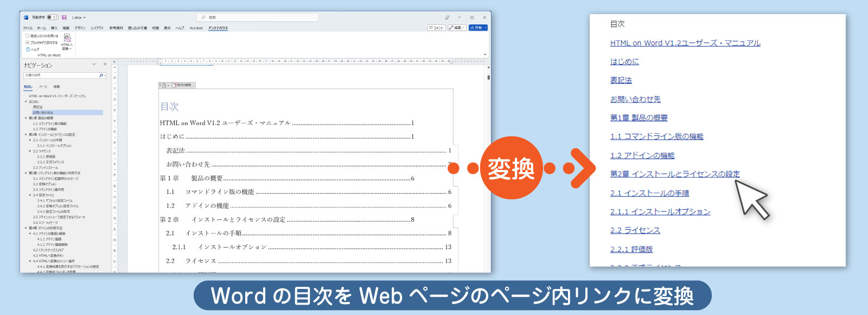Open the 差し込み文書 ribbon tab
Image resolution: width=868 pixels, height=315 pixels.
137,28
